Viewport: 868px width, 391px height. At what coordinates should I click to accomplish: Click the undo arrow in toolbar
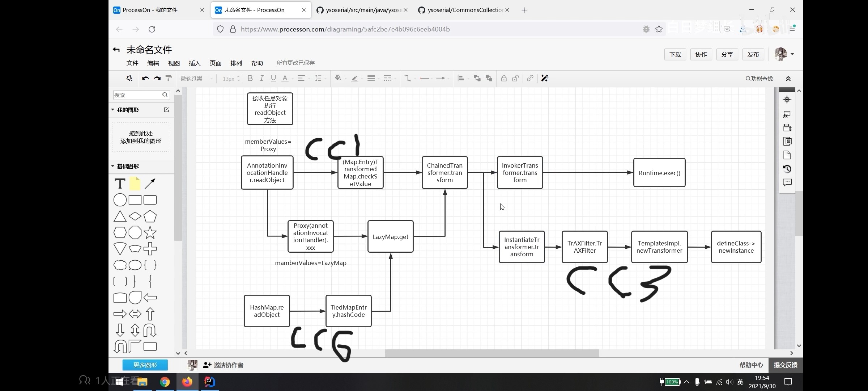[x=145, y=78]
